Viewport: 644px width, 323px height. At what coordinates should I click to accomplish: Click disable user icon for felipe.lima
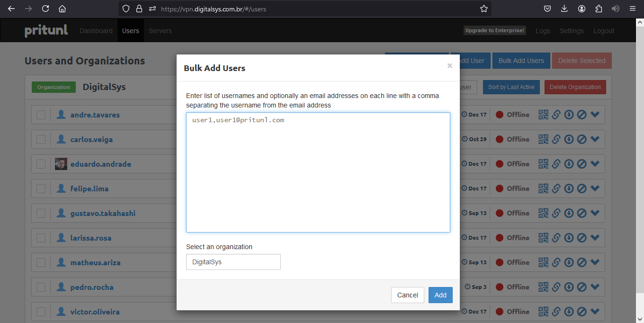coord(582,188)
